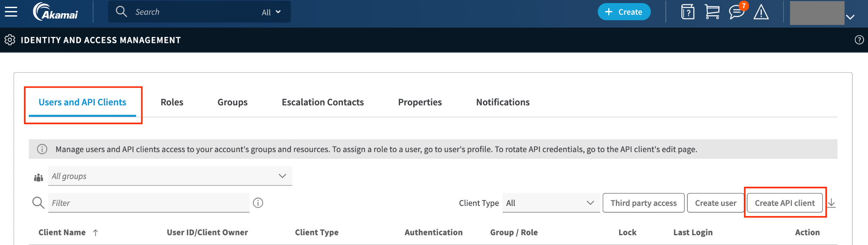
Task: Open the shopping cart marketplace icon
Action: pos(712,12)
